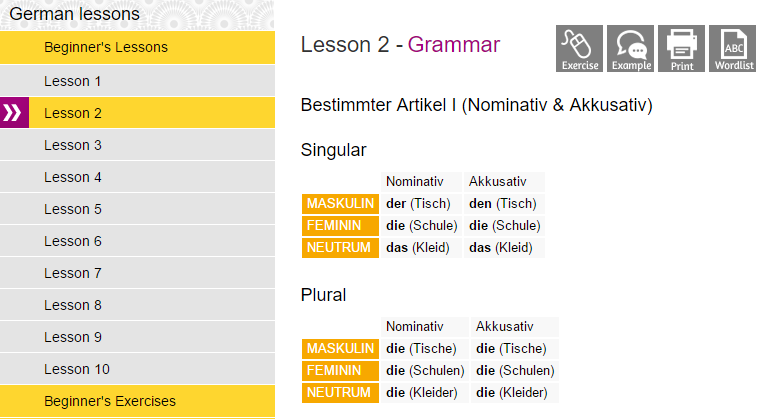Screen dimensions: 768x419
Task: Open Lesson 4 from the lesson list
Action: [137, 177]
